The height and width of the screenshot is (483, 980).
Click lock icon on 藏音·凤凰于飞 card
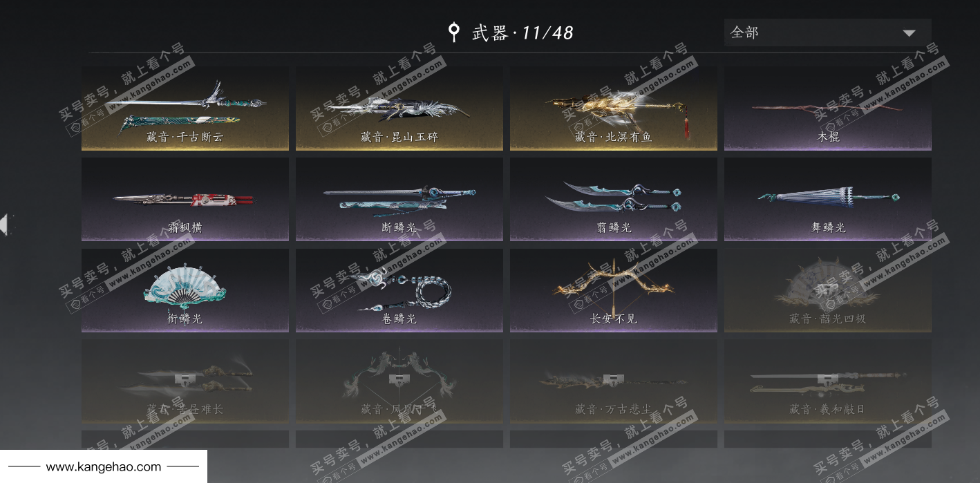tap(397, 379)
